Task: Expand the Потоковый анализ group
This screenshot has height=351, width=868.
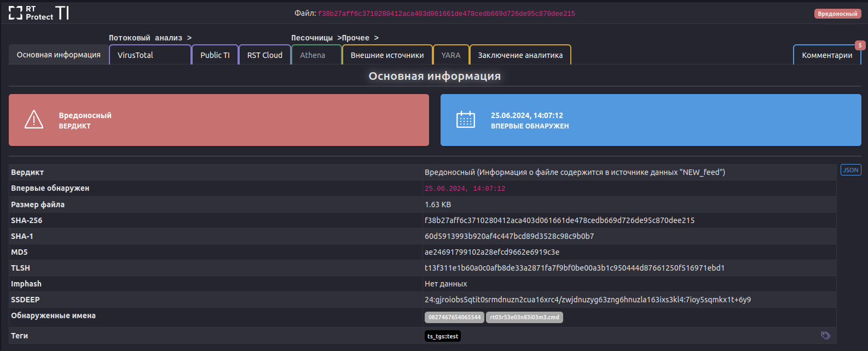Action: pos(150,38)
